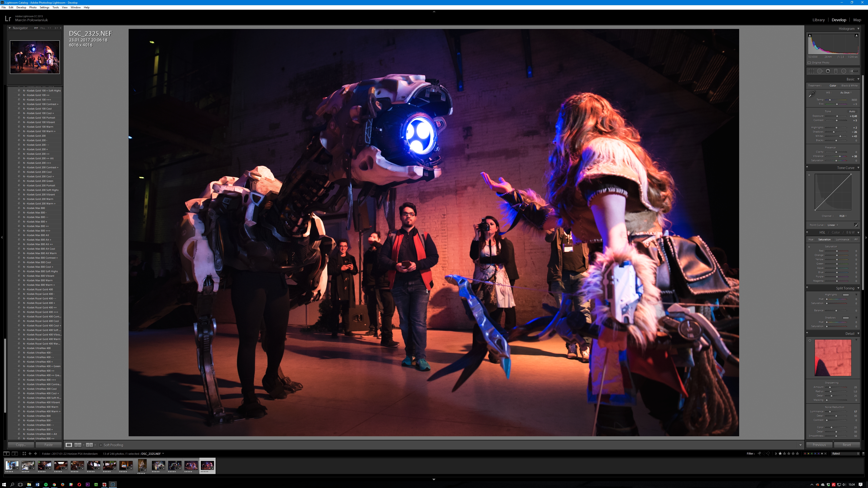
Task: Select the Spot Removal tool
Action: [820, 71]
